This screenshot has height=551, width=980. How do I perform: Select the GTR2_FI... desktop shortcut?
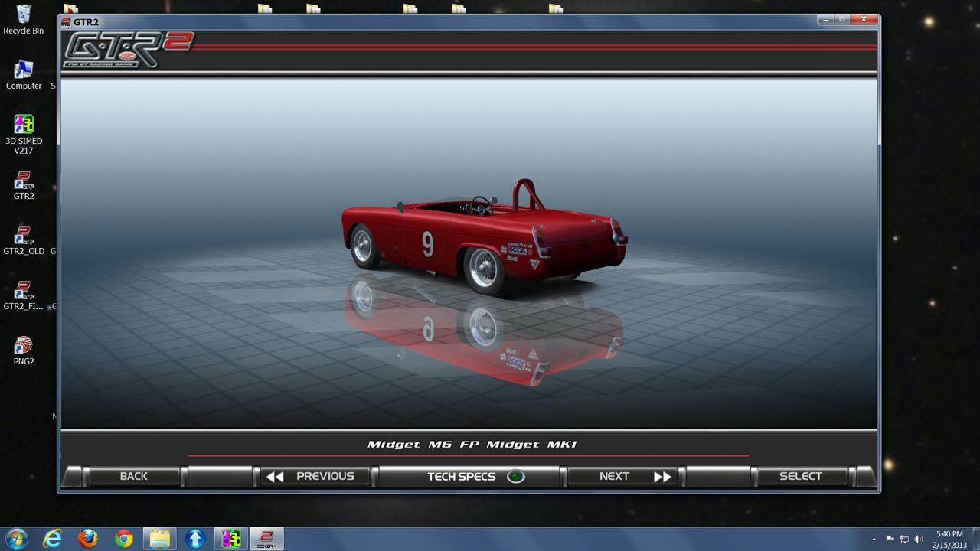pos(24,295)
